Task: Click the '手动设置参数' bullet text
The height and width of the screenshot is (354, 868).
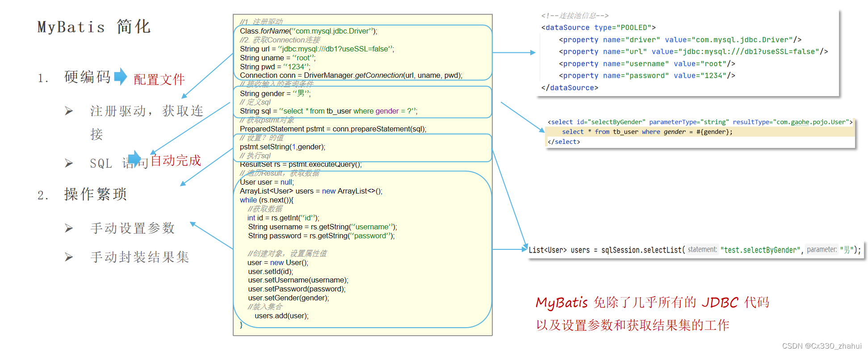Action: pos(133,228)
